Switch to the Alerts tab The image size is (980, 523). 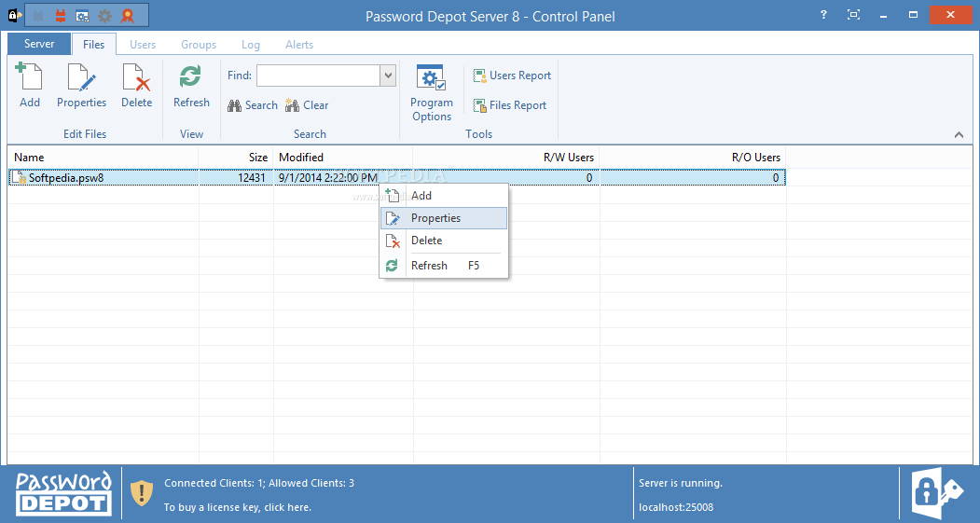(299, 45)
